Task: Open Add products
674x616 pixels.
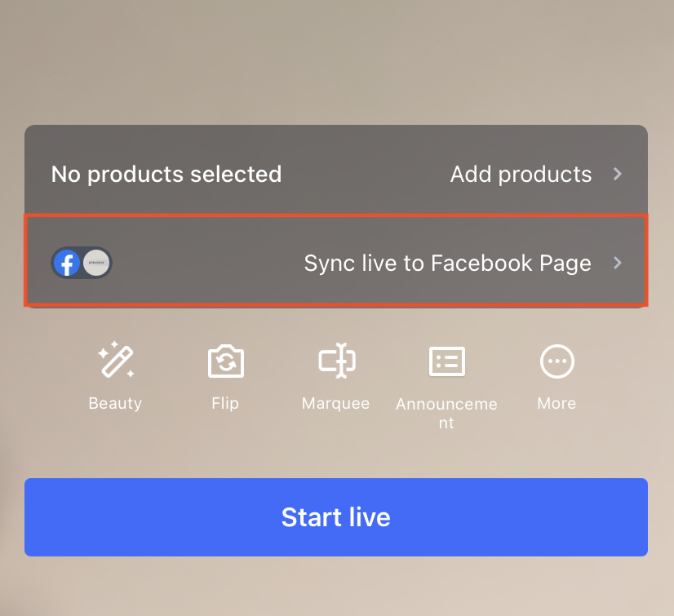Action: pyautogui.click(x=521, y=174)
